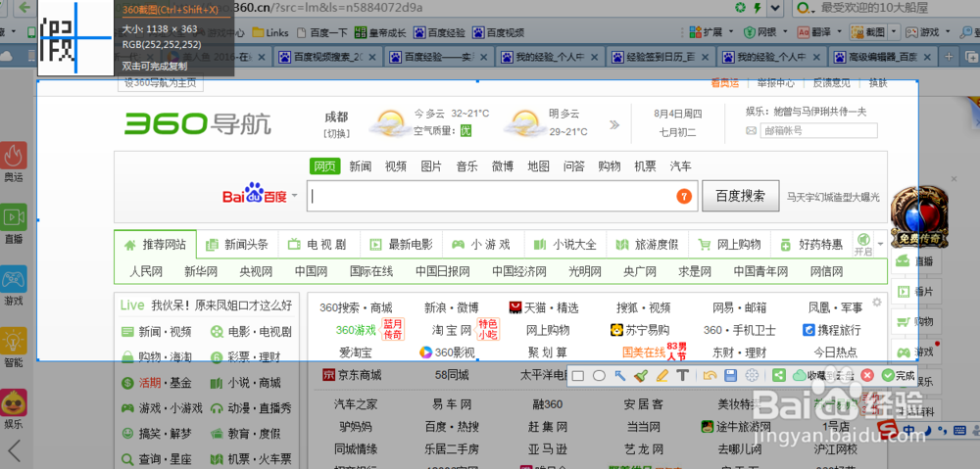Select the 网页 search category tab
The image size is (980, 469).
(325, 166)
